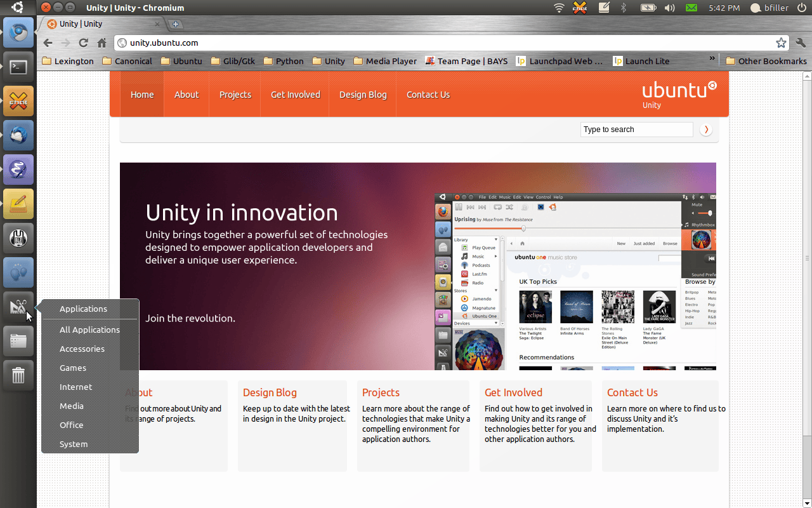
Task: Open the orange X chat launcher icon
Action: 18,101
